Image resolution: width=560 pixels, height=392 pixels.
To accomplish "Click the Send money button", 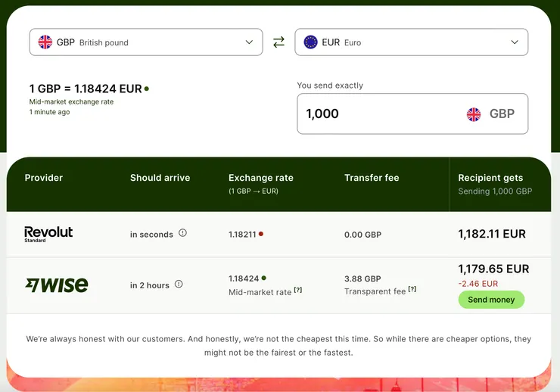I will pos(491,300).
